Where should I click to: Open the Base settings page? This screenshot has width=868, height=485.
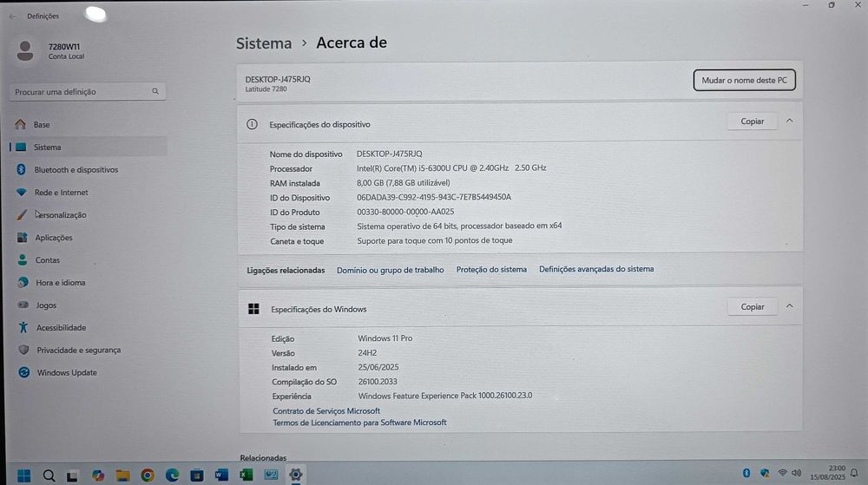coord(42,125)
